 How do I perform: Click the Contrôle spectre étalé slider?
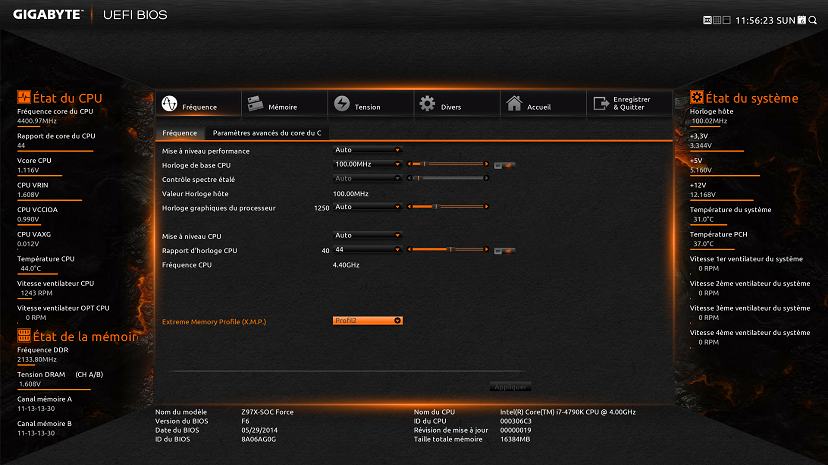click(448, 178)
